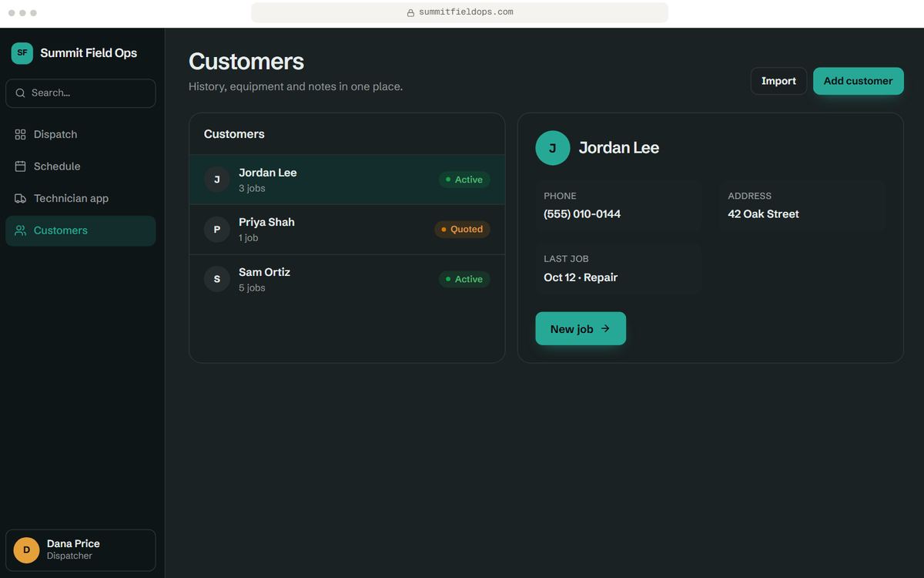Click Jordan Lee's Active status badge
Image resolution: width=924 pixels, height=578 pixels.
click(x=464, y=180)
